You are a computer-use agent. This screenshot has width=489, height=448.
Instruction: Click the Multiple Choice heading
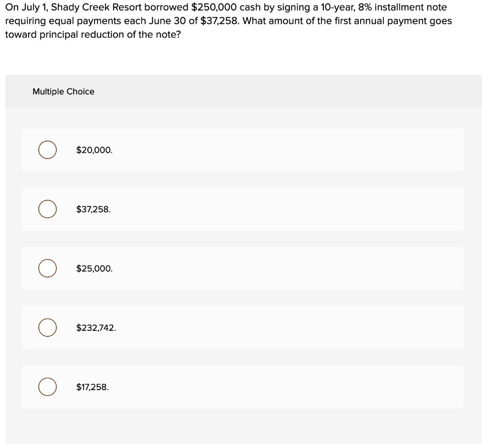(64, 92)
